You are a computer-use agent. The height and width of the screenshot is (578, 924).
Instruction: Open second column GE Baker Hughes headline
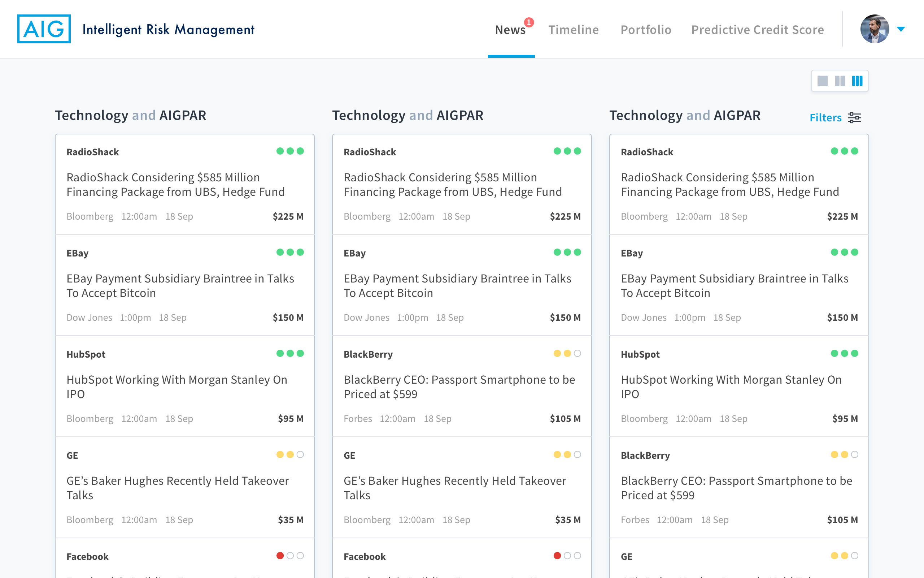pyautogui.click(x=455, y=488)
